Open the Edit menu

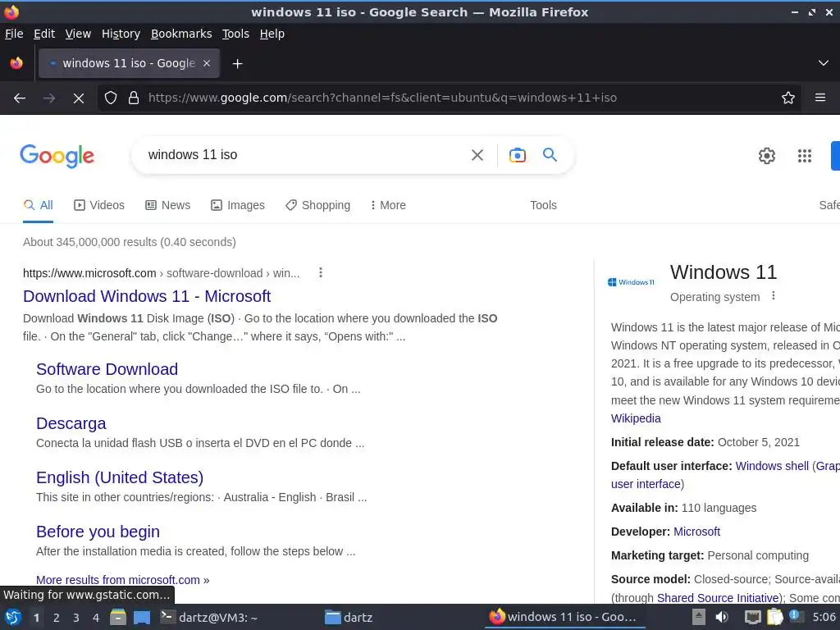point(44,34)
